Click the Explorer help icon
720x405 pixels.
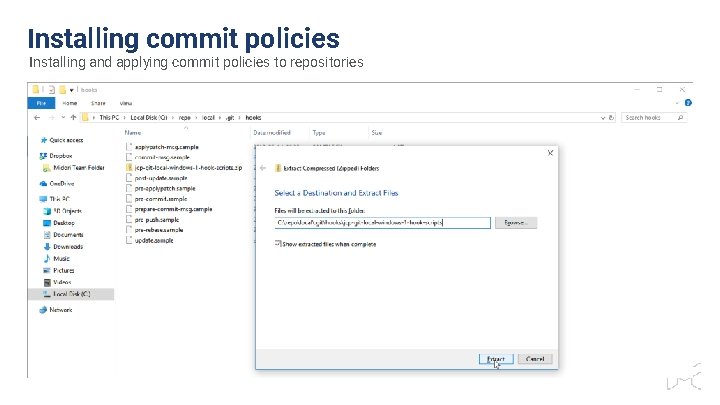(x=688, y=103)
